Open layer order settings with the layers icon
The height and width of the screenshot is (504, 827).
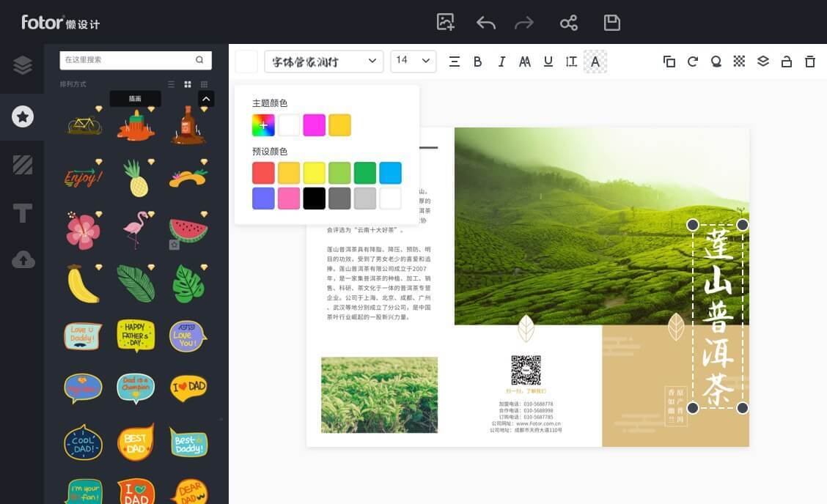coord(763,62)
